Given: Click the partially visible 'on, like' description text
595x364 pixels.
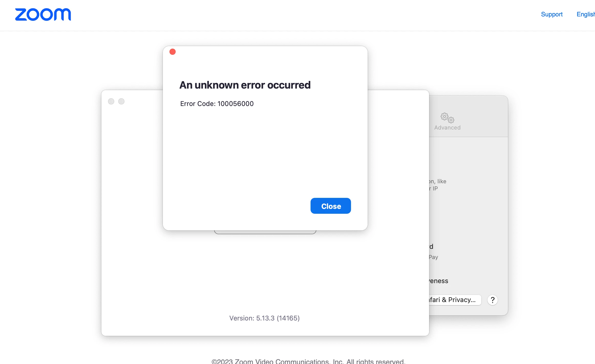Looking at the screenshot, I should (438, 181).
